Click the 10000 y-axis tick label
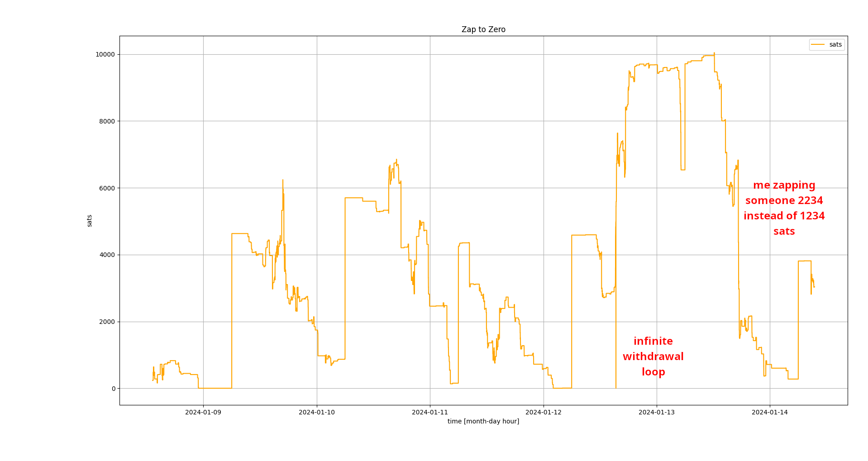868x461 pixels. pos(105,54)
